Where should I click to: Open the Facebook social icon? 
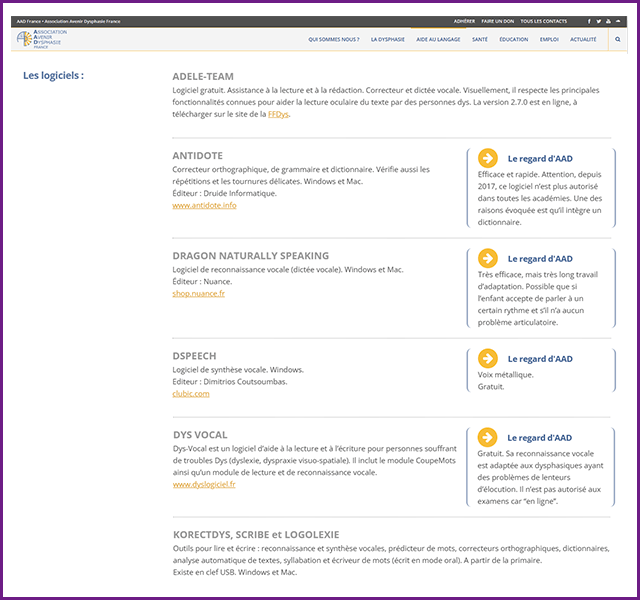point(589,21)
